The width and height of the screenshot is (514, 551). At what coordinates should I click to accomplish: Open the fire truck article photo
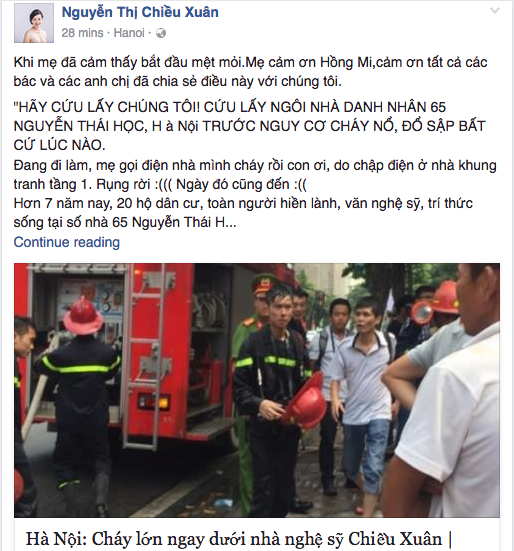(257, 390)
